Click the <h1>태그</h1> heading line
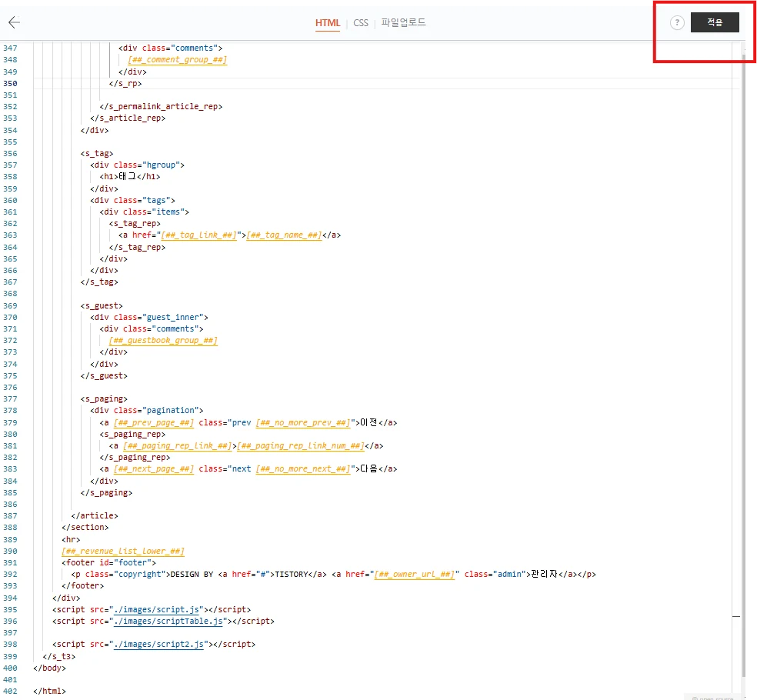This screenshot has height=700, width=757. tap(130, 177)
